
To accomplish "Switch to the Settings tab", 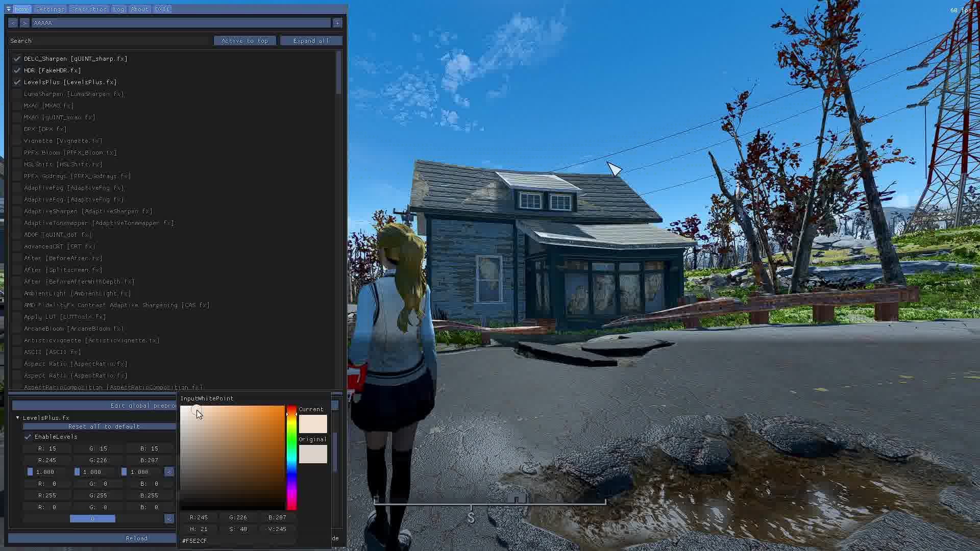I will (x=50, y=9).
